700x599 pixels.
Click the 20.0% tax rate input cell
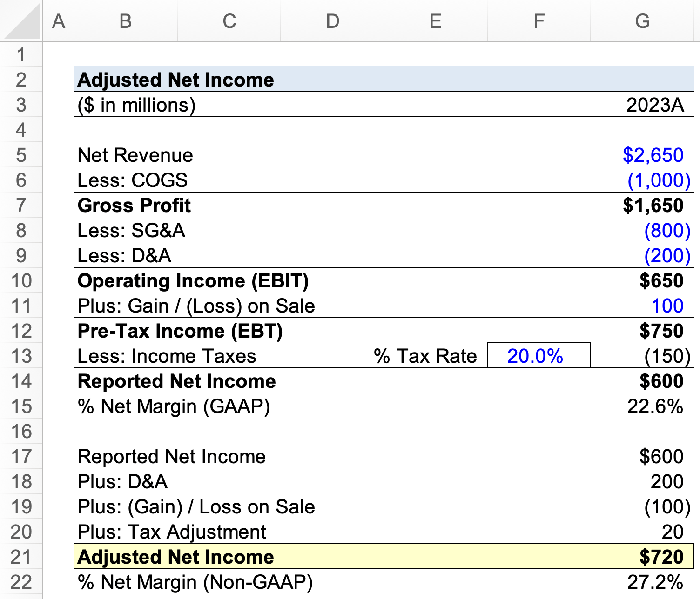click(x=538, y=356)
